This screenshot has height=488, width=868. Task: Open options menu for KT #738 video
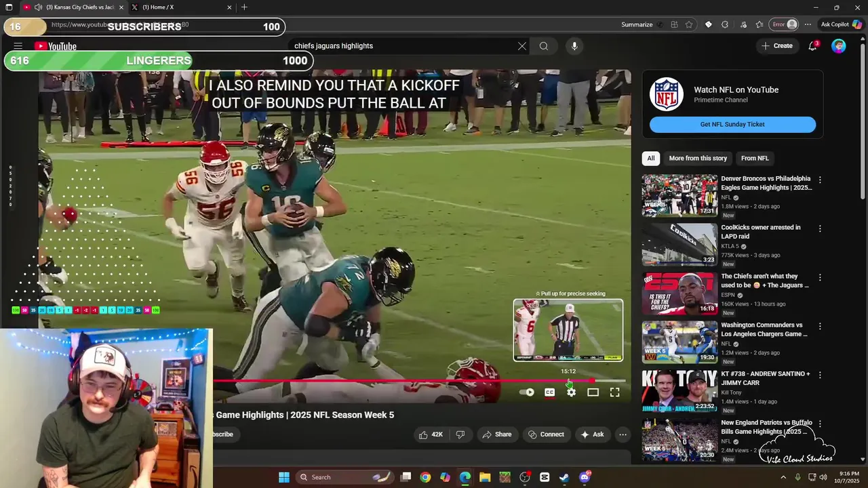pos(820,375)
